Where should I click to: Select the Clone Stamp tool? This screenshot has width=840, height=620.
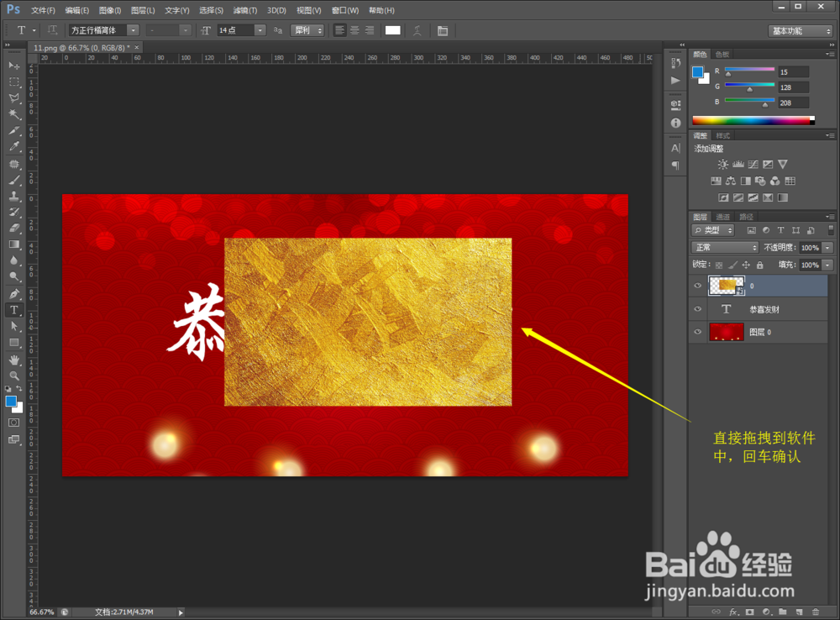point(14,196)
